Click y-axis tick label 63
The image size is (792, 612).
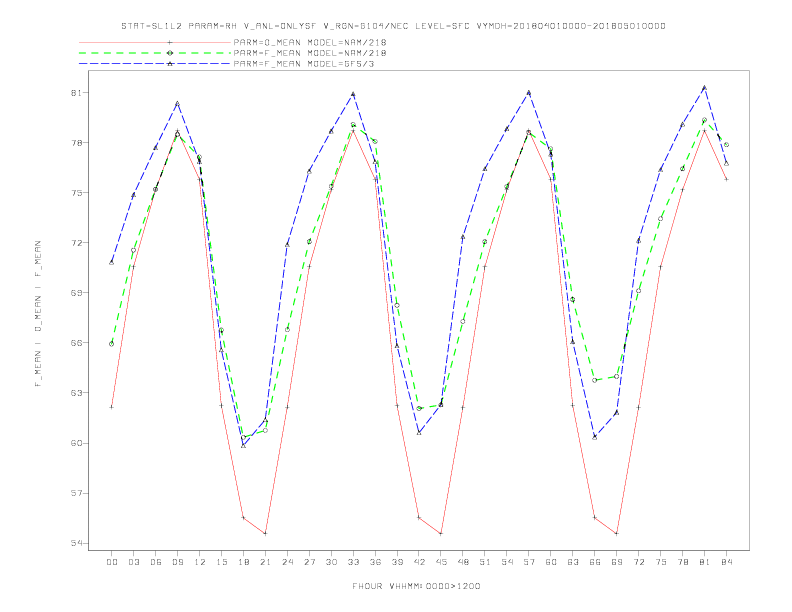(x=76, y=393)
